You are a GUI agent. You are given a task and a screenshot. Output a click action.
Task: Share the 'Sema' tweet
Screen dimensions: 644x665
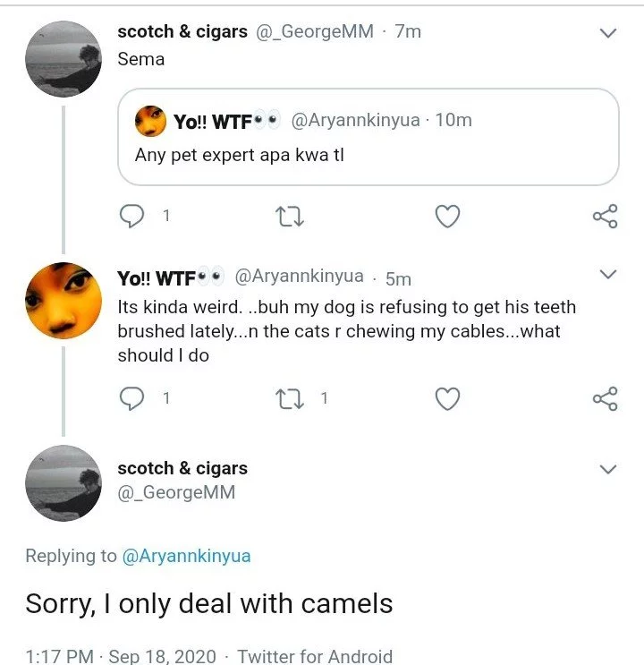[x=606, y=217]
